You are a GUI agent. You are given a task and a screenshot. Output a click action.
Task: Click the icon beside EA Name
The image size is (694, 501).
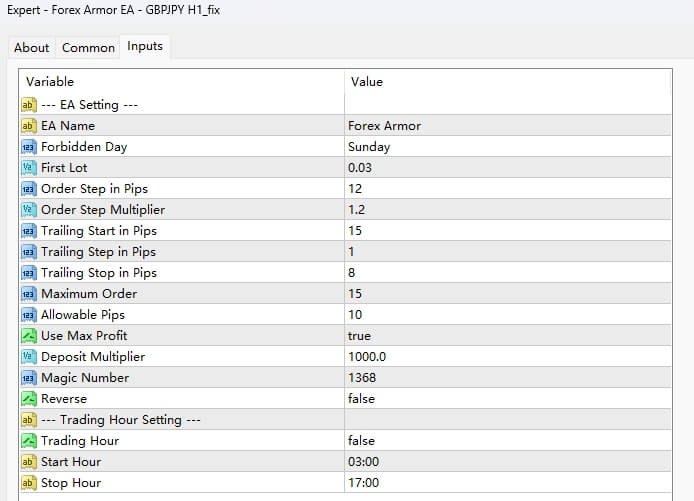pyautogui.click(x=28, y=126)
